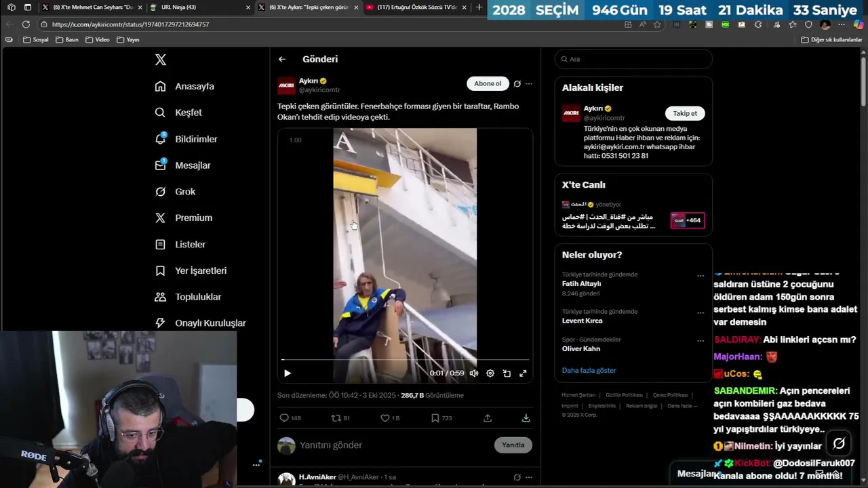
Task: Mute the video sound
Action: (474, 373)
